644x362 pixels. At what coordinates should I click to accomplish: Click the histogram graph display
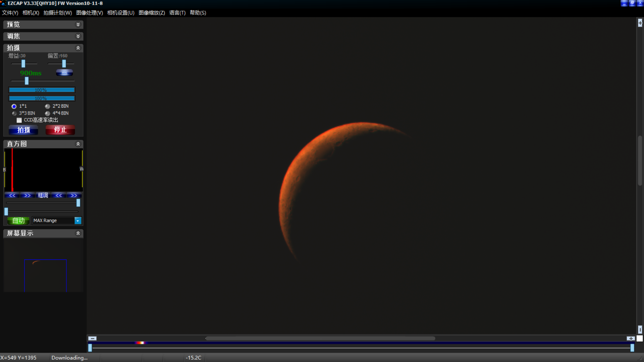pyautogui.click(x=43, y=170)
